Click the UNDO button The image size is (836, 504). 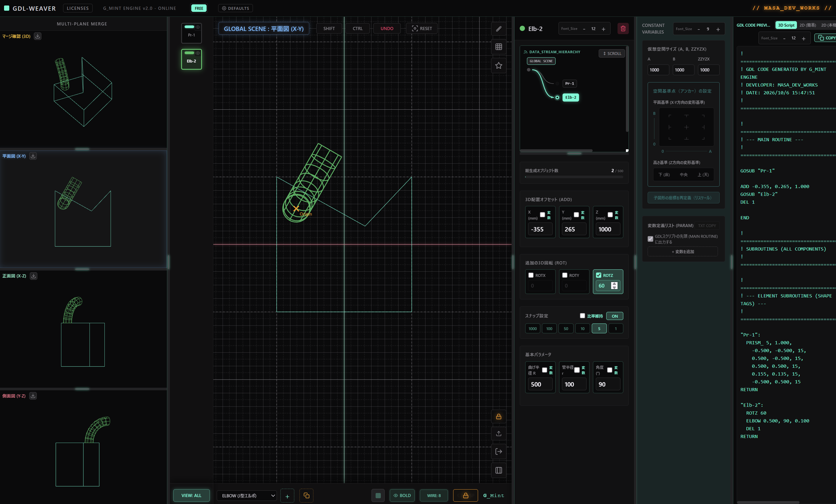click(x=386, y=28)
